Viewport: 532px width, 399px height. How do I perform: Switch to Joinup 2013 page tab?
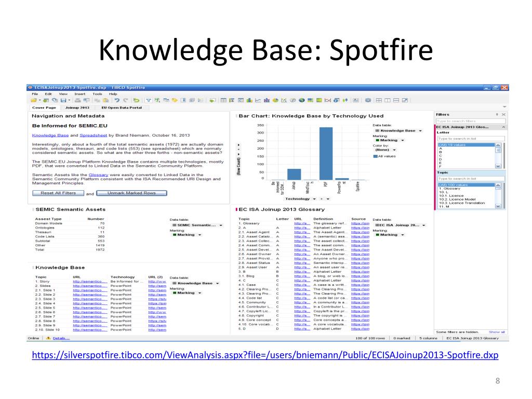pos(77,108)
